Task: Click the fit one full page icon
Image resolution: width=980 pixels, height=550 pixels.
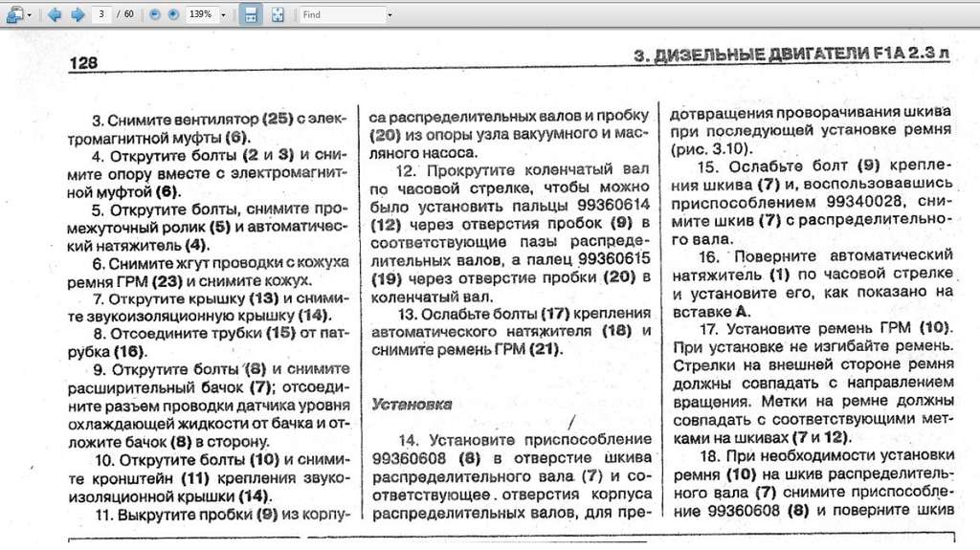Action: point(278,14)
